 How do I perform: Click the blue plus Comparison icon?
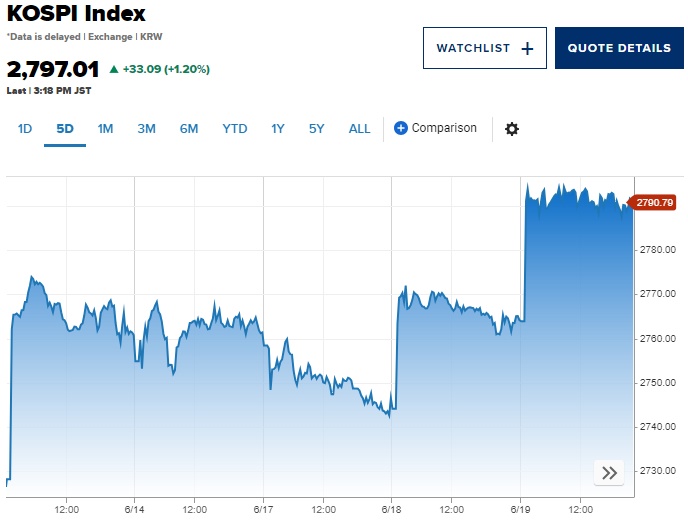(401, 128)
